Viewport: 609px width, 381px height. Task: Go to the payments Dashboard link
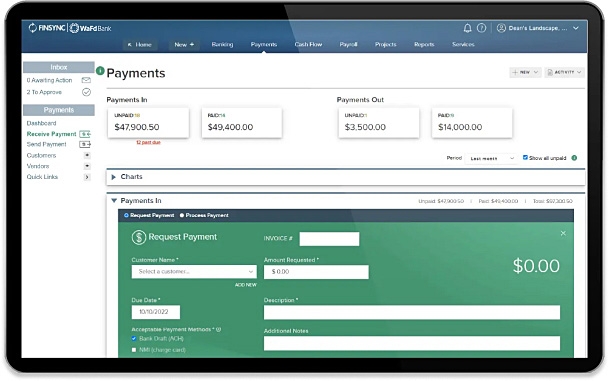pos(42,123)
